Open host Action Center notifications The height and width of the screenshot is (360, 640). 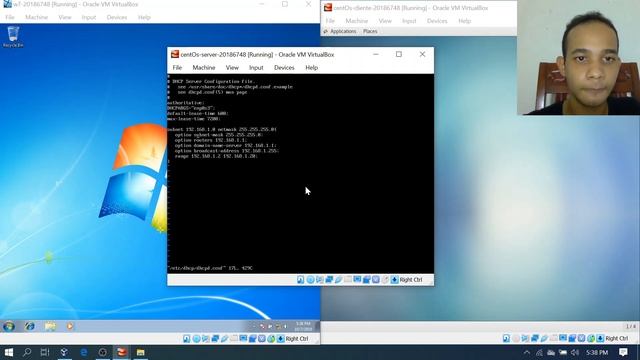(x=623, y=352)
